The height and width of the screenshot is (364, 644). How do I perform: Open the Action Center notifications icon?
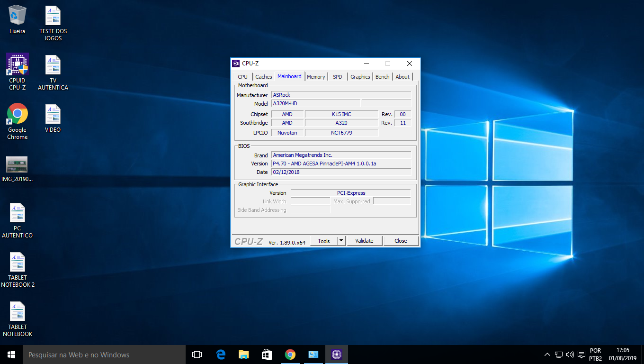(581, 355)
